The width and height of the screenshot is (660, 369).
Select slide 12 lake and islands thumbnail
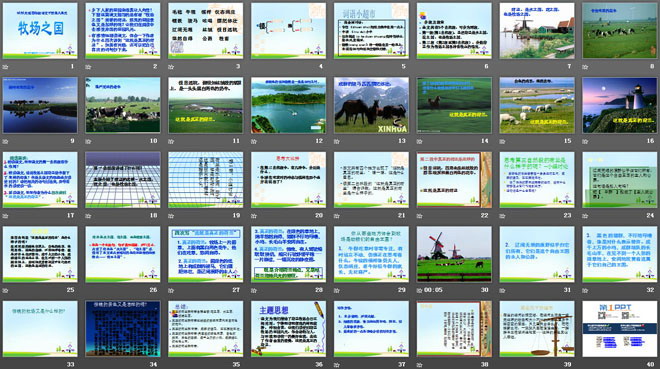pyautogui.click(x=288, y=105)
